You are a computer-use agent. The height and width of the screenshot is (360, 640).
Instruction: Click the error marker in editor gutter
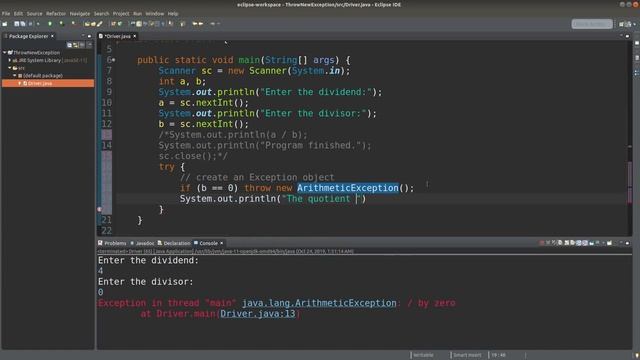point(100,209)
